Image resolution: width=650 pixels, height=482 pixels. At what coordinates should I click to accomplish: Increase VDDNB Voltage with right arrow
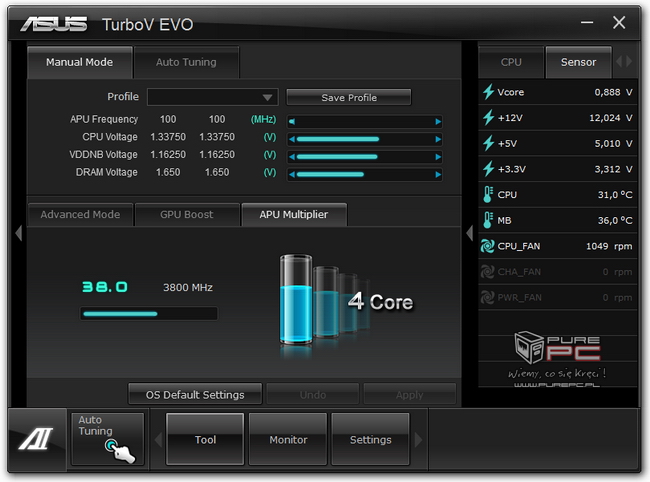click(x=438, y=157)
